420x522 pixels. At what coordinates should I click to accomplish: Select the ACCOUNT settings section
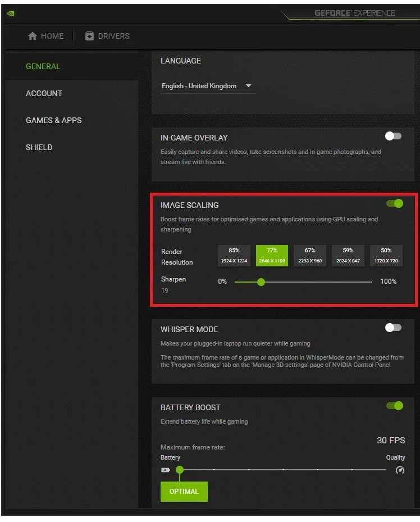point(72,93)
